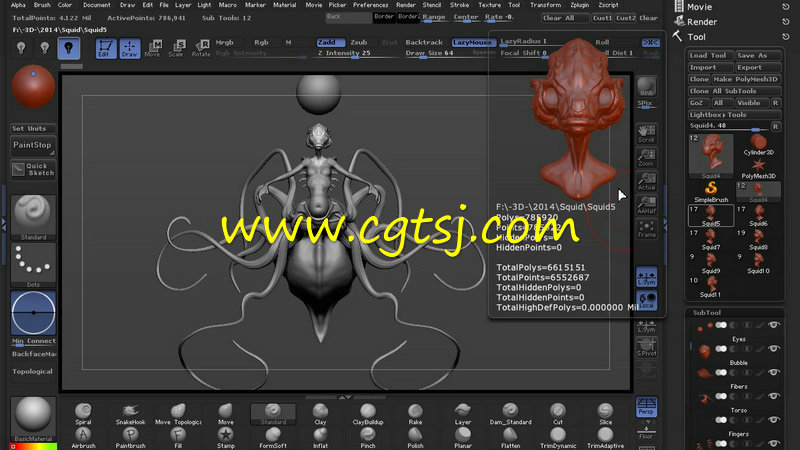Open the Standard brush selector
Screen dimensions: 800x450
coord(33,217)
